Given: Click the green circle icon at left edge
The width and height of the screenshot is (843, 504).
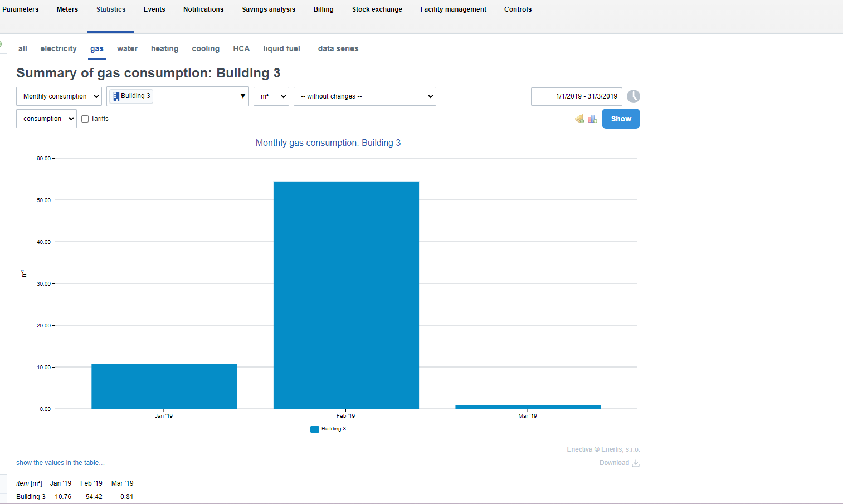Looking at the screenshot, I should [1, 44].
